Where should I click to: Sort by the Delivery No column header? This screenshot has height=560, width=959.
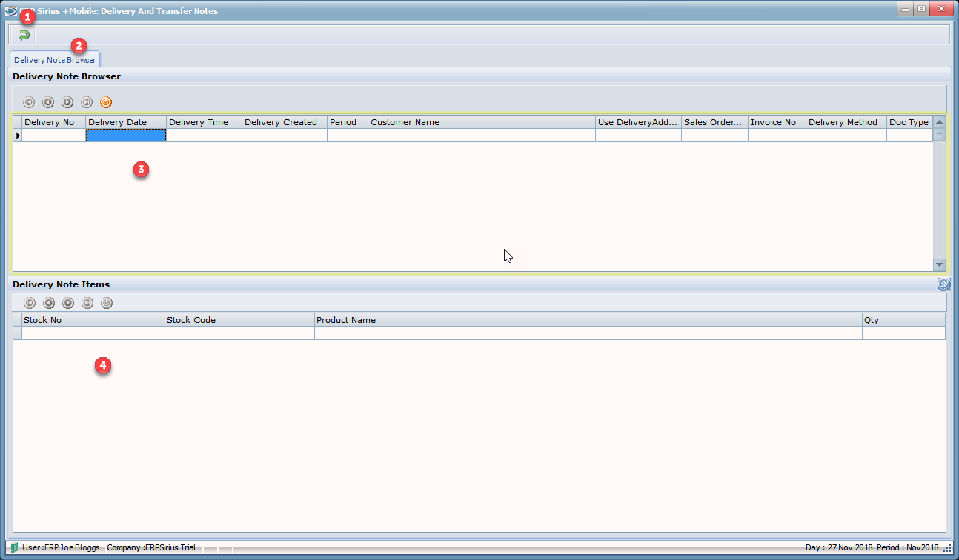tap(54, 122)
